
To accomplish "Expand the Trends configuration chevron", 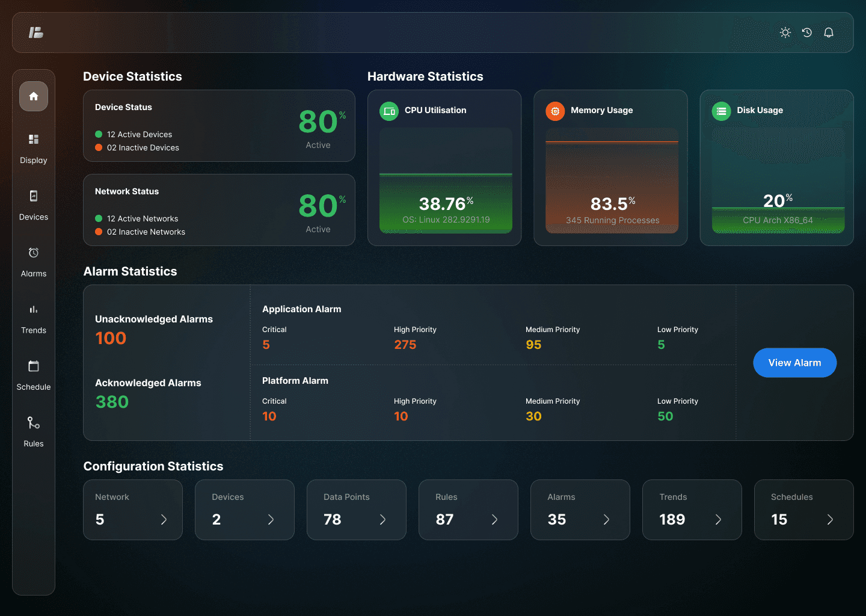I will coord(718,520).
